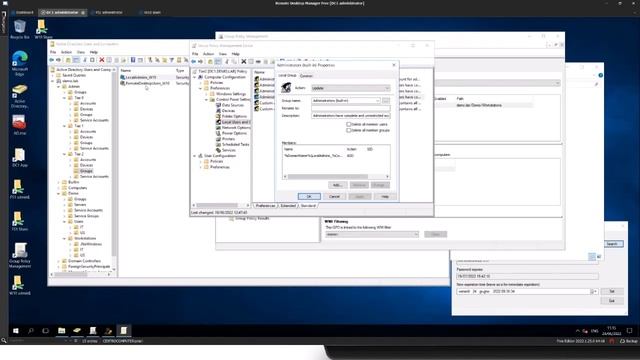Select Power Options in policy tree
Image resolution: width=640 pixels, height=360 pixels.
tap(231, 133)
